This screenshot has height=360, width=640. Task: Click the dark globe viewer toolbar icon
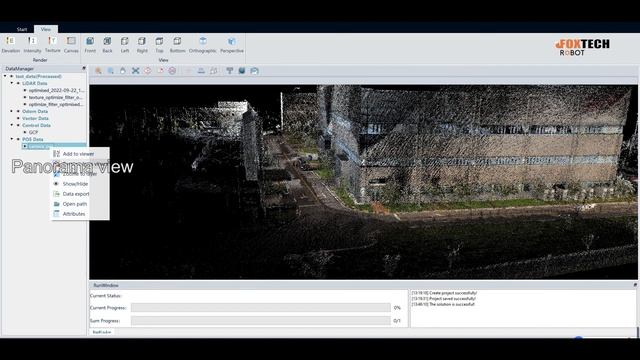242,71
